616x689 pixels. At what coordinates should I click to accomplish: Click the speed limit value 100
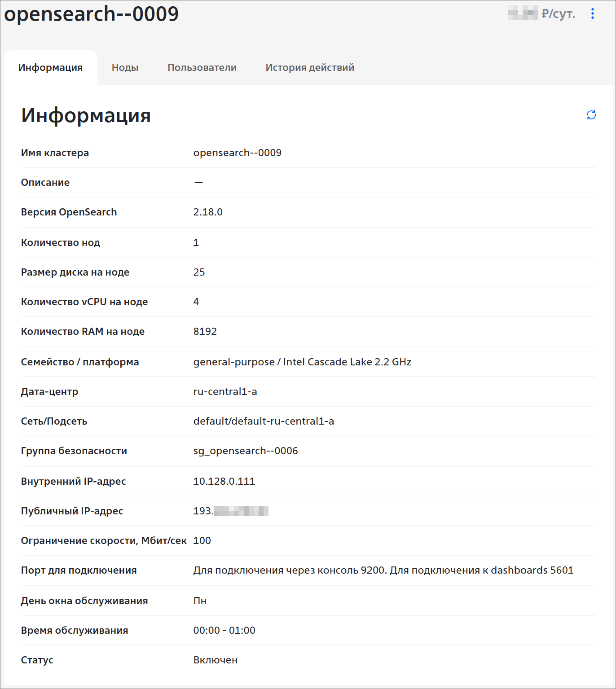point(202,540)
